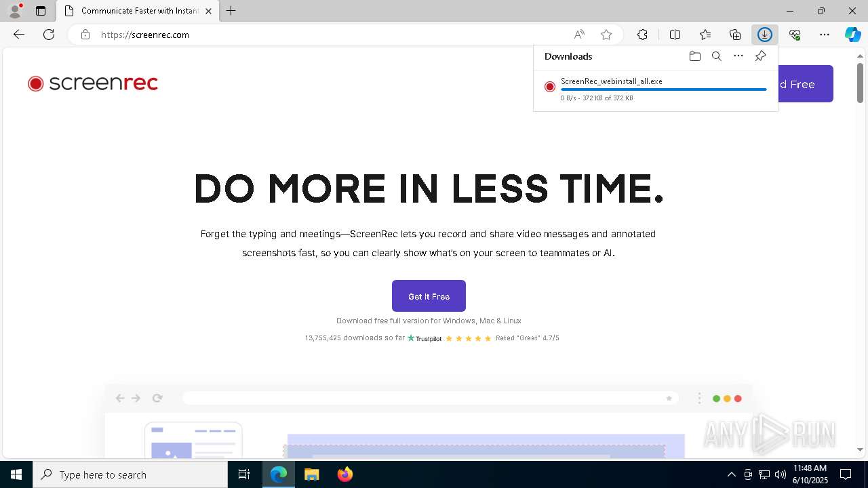Viewport: 868px width, 488px height.
Task: Select the Communicate Faster tab
Action: tap(138, 11)
